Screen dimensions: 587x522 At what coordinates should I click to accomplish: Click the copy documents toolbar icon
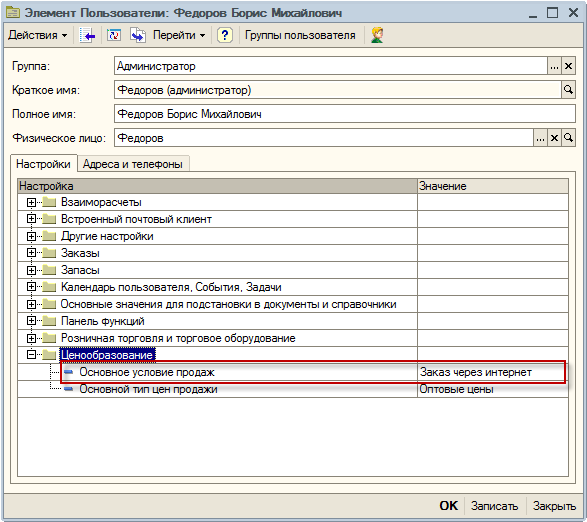[138, 36]
